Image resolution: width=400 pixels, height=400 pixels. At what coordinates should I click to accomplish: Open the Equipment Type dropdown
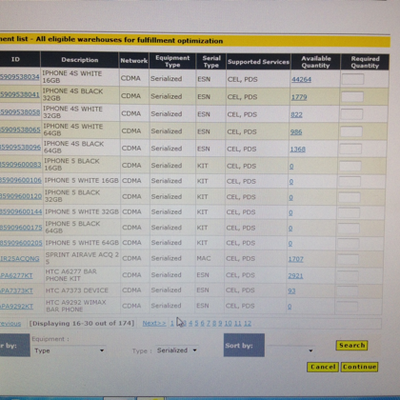tap(69, 351)
